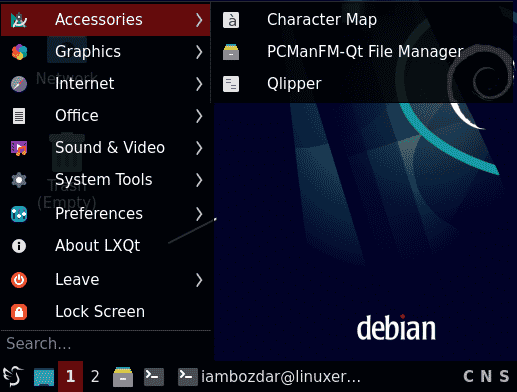Switch to desktop 2 in pager
The width and height of the screenshot is (517, 392).
point(95,377)
